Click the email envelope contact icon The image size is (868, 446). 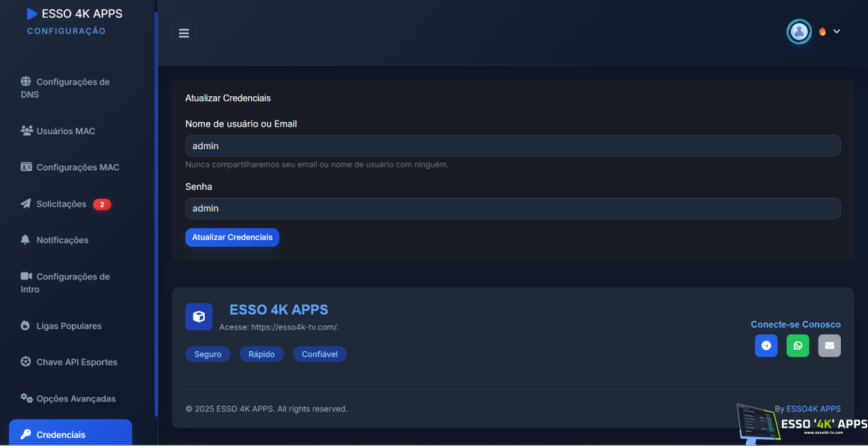point(829,346)
